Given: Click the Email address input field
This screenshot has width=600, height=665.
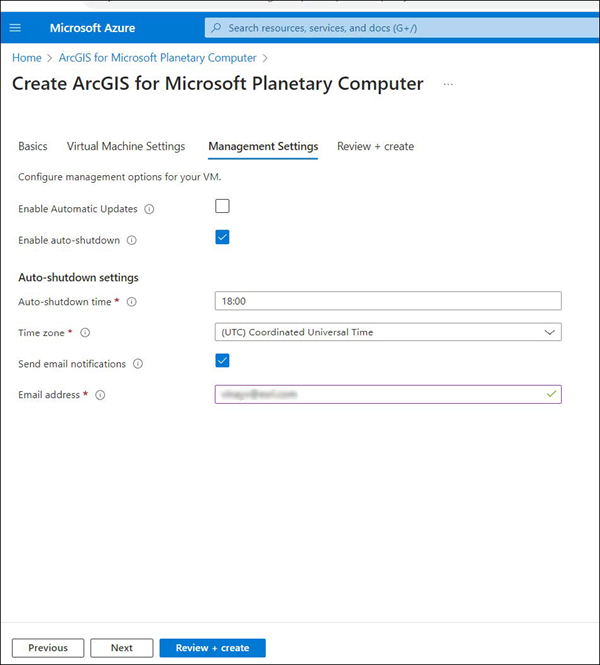Looking at the screenshot, I should point(388,394).
